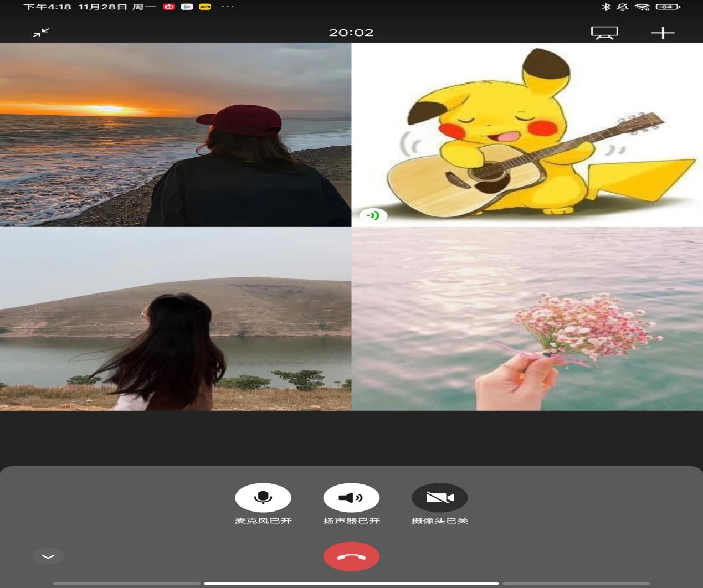
Task: Open the screen sharing icon in the top bar
Action: (604, 33)
